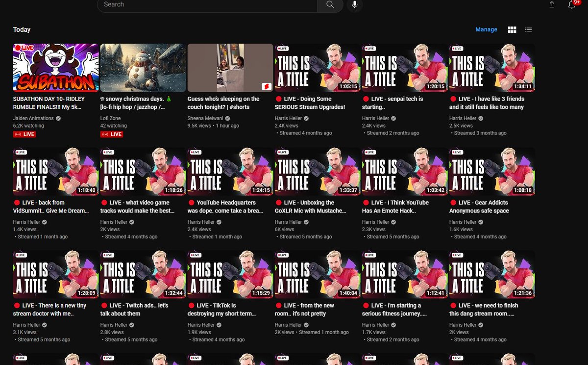
Task: Open 'Twitch ads.. let's talk about them' title
Action: point(135,310)
